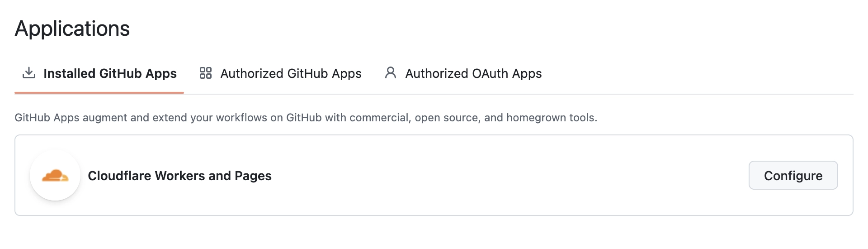Click "homegrown tools" at the description's end
Image resolution: width=868 pixels, height=249 pixels.
[x=551, y=118]
